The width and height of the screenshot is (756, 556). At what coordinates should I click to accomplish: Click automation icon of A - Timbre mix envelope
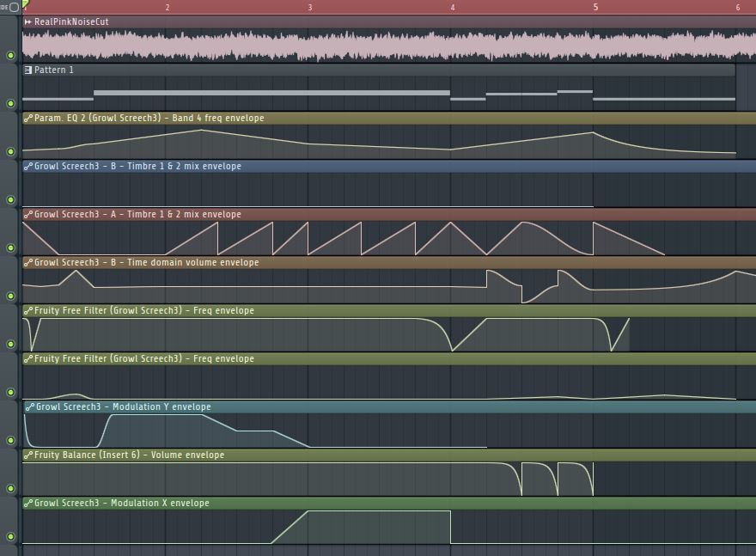28,214
